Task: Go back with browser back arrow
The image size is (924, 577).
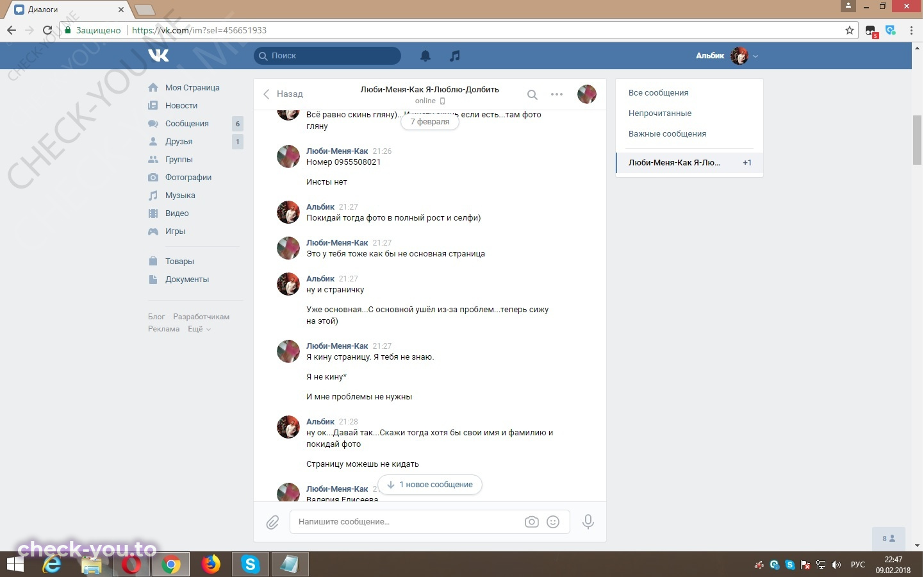Action: 12,30
